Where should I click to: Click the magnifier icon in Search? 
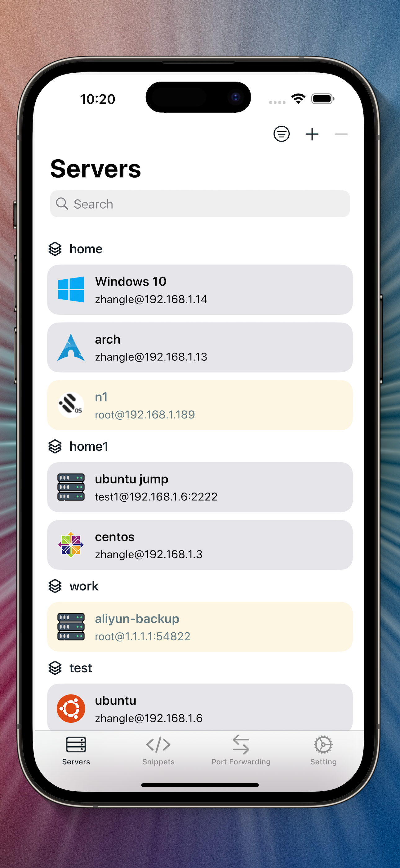(62, 204)
